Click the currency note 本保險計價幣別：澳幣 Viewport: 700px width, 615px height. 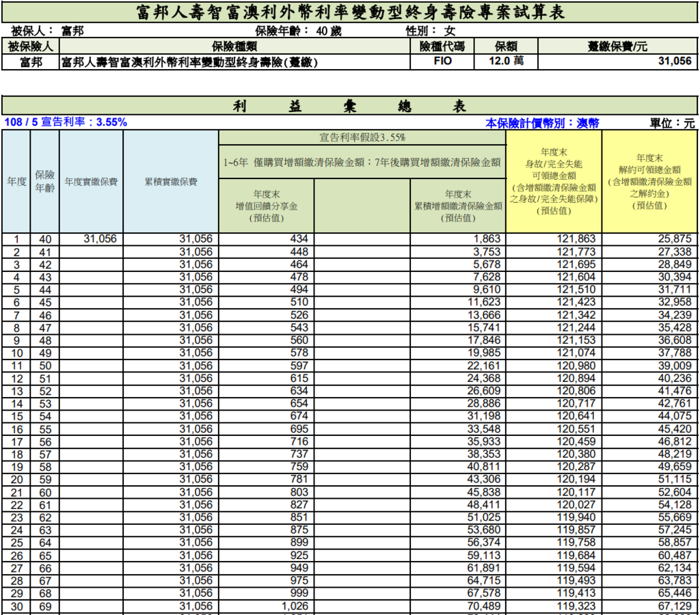point(542,123)
